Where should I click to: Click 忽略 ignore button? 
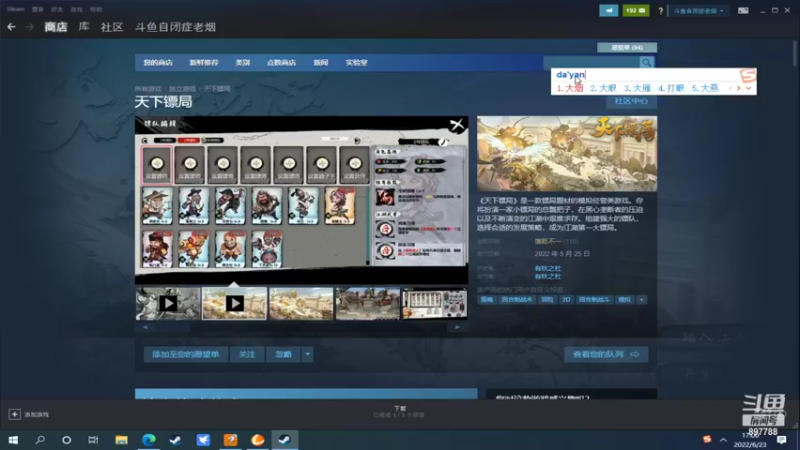click(283, 354)
